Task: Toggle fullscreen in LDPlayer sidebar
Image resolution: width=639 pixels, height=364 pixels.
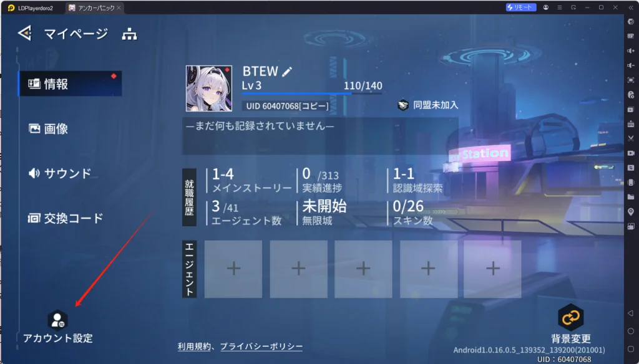Action: click(x=631, y=80)
